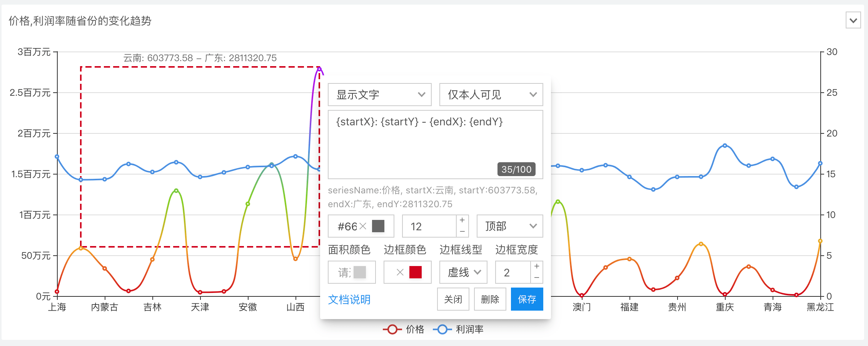Save the annotation with 保存 button
The height and width of the screenshot is (346, 868).
coord(527,299)
